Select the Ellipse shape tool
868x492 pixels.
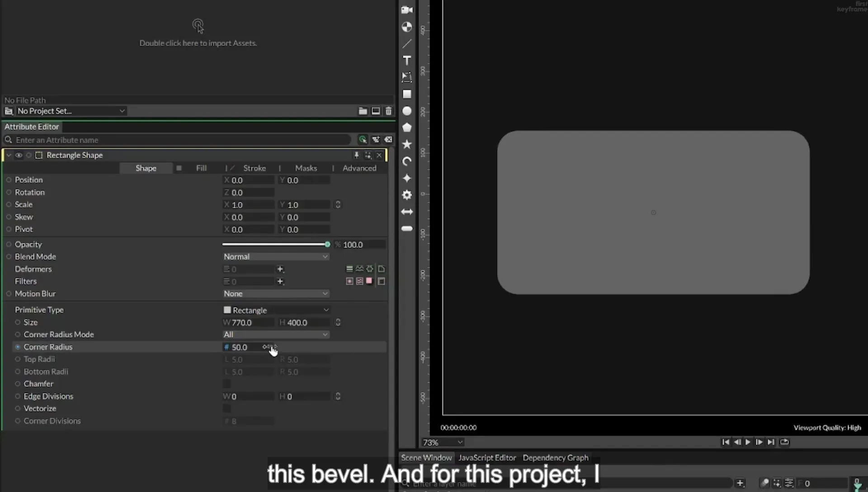coord(407,111)
